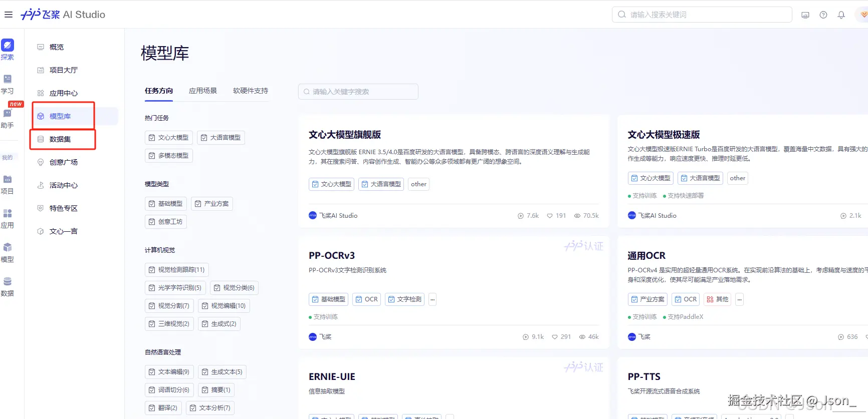Toggle the hamburger menu icon

pos(8,15)
